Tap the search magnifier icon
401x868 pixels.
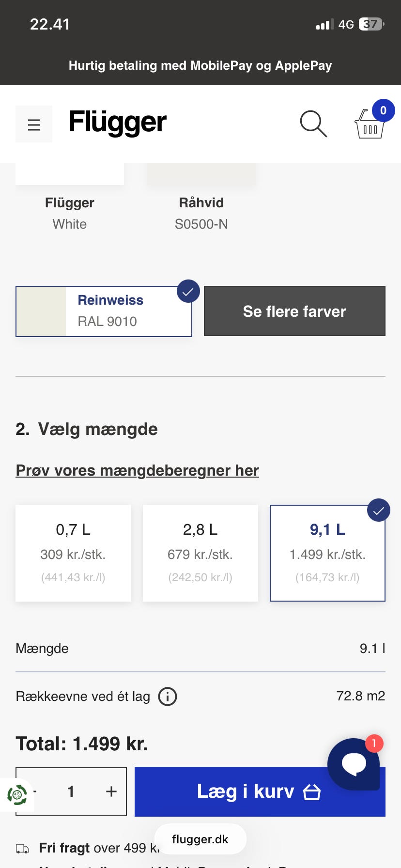[313, 124]
